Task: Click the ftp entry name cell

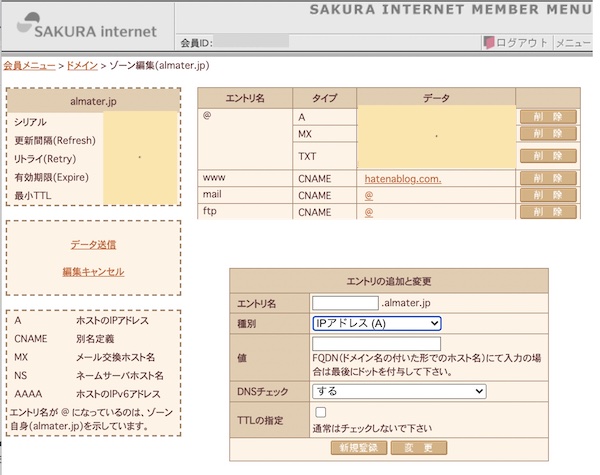Action: [x=245, y=211]
